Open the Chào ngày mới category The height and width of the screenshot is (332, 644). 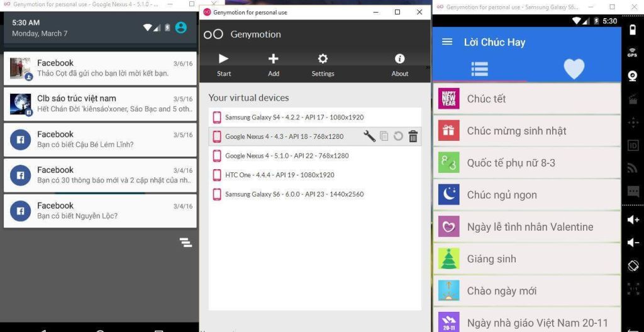tap(526, 291)
